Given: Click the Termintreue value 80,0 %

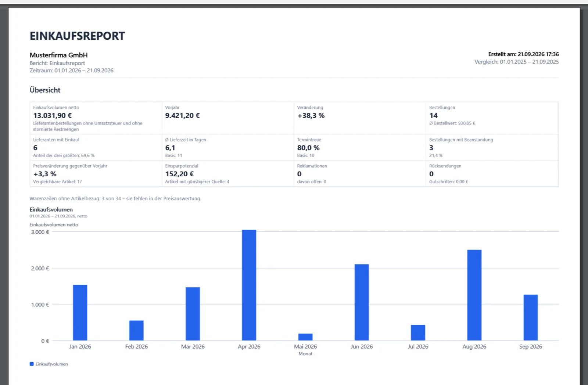Looking at the screenshot, I should click(308, 148).
